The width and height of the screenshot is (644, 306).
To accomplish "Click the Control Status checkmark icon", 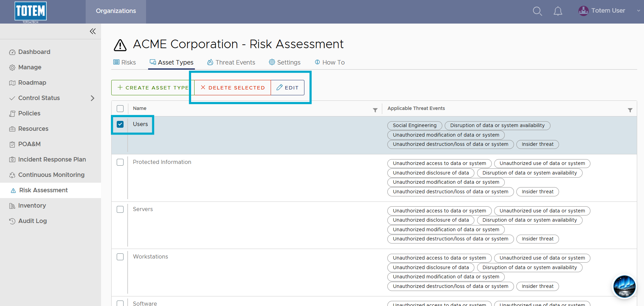I will [12, 98].
